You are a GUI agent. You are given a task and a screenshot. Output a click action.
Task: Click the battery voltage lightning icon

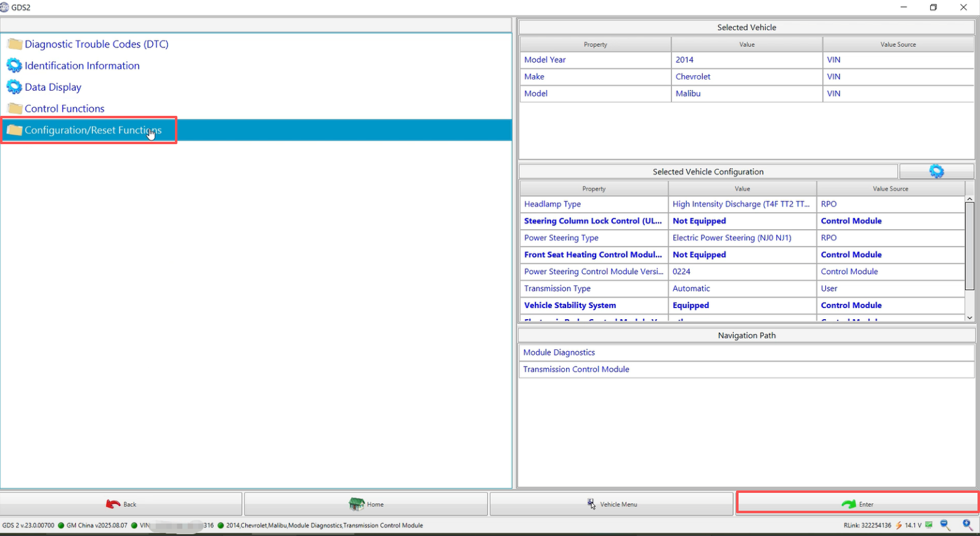899,526
